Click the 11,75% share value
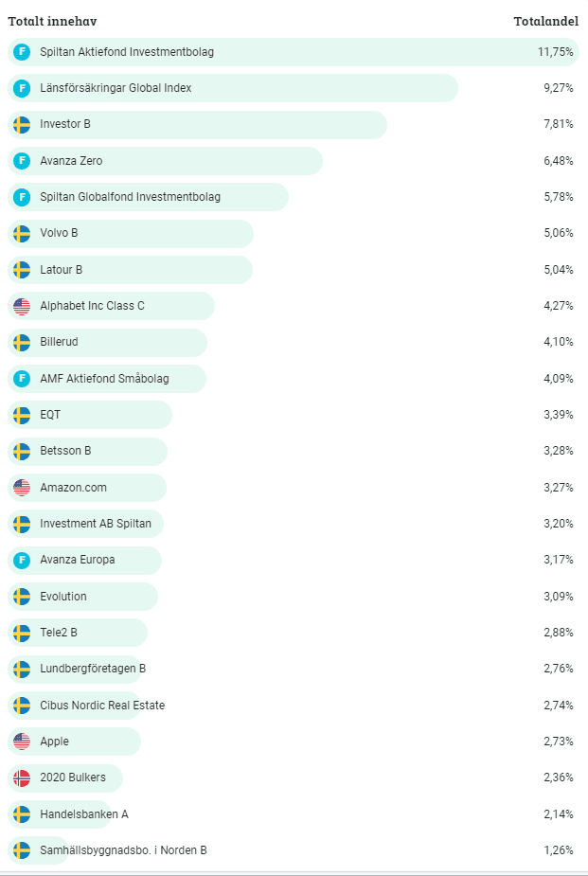The height and width of the screenshot is (876, 588). [x=555, y=52]
